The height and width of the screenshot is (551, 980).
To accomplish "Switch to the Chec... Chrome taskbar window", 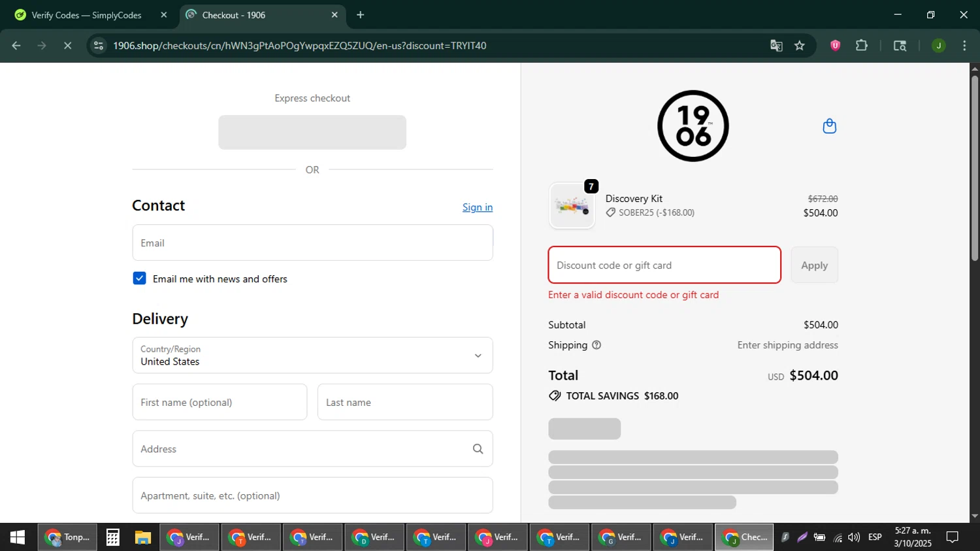I will (x=744, y=537).
